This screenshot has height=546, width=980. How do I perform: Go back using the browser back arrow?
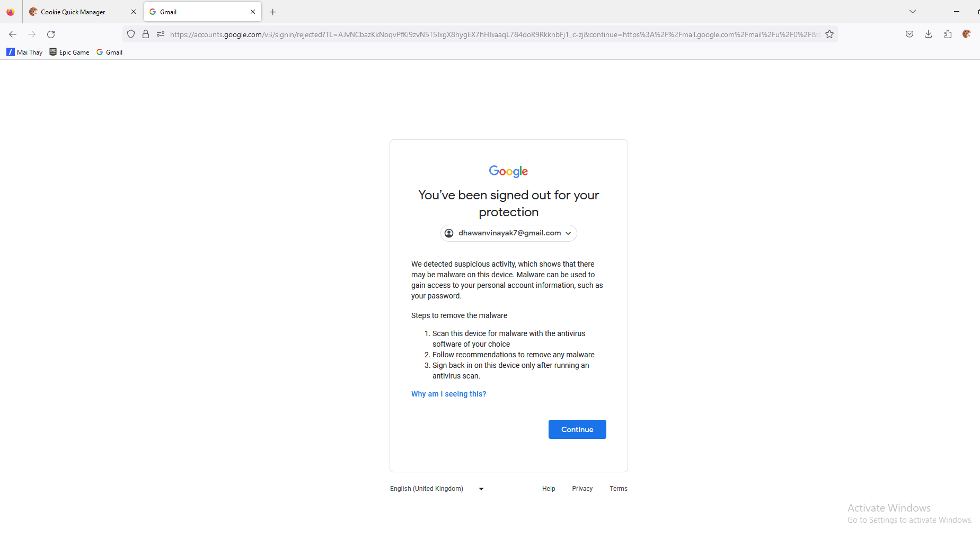pyautogui.click(x=13, y=34)
